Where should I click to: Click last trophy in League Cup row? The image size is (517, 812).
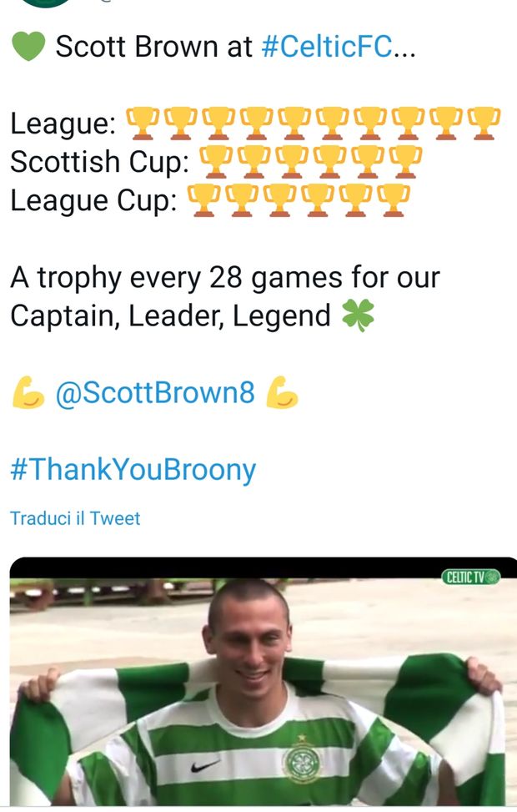tap(394, 200)
